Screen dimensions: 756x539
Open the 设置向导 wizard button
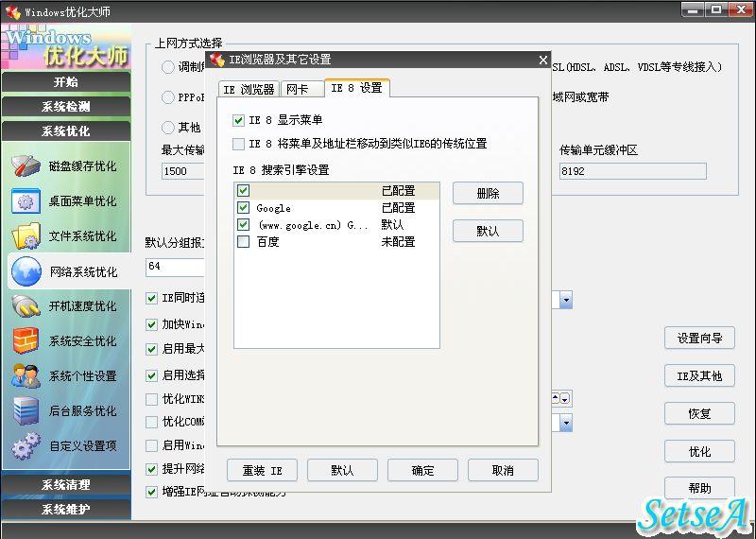pyautogui.click(x=699, y=339)
